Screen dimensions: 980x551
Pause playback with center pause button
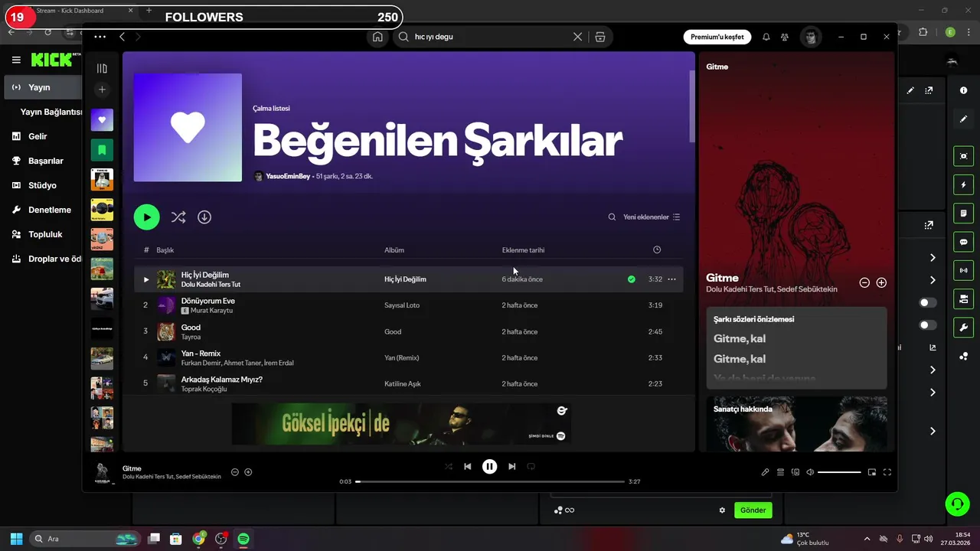[490, 467]
